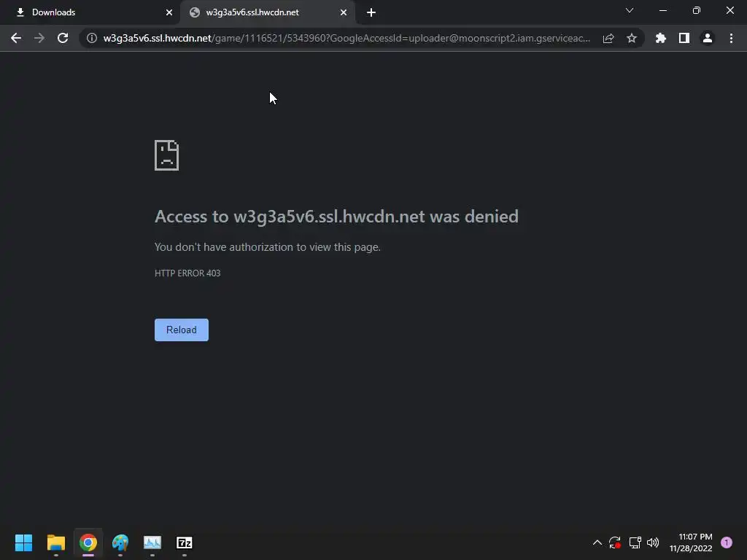Open a new tab with plus button
747x560 pixels.
coord(371,13)
